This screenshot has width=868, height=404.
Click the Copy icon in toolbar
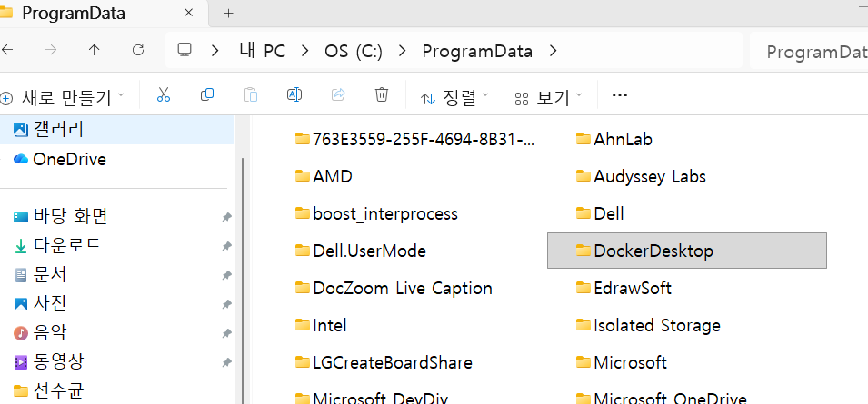(207, 94)
